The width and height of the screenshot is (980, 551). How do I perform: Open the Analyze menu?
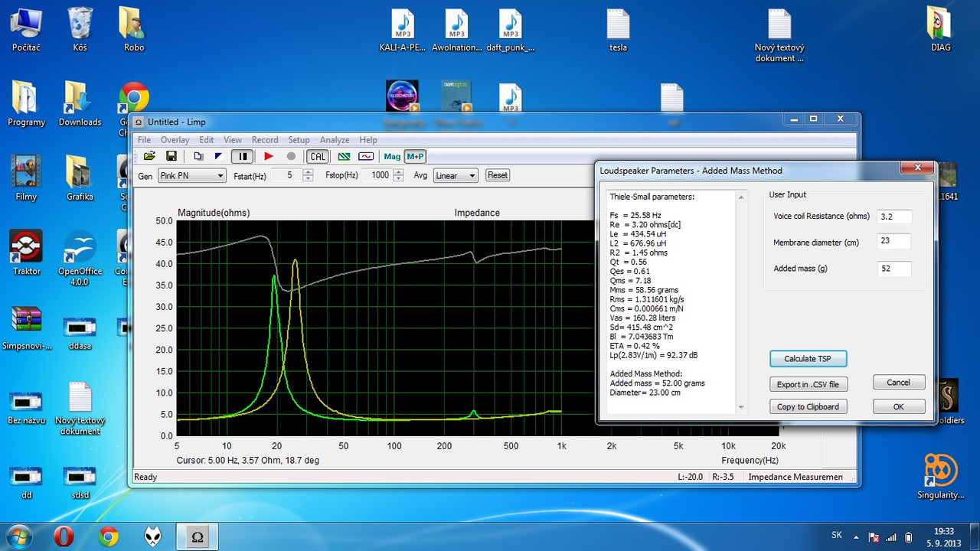335,140
